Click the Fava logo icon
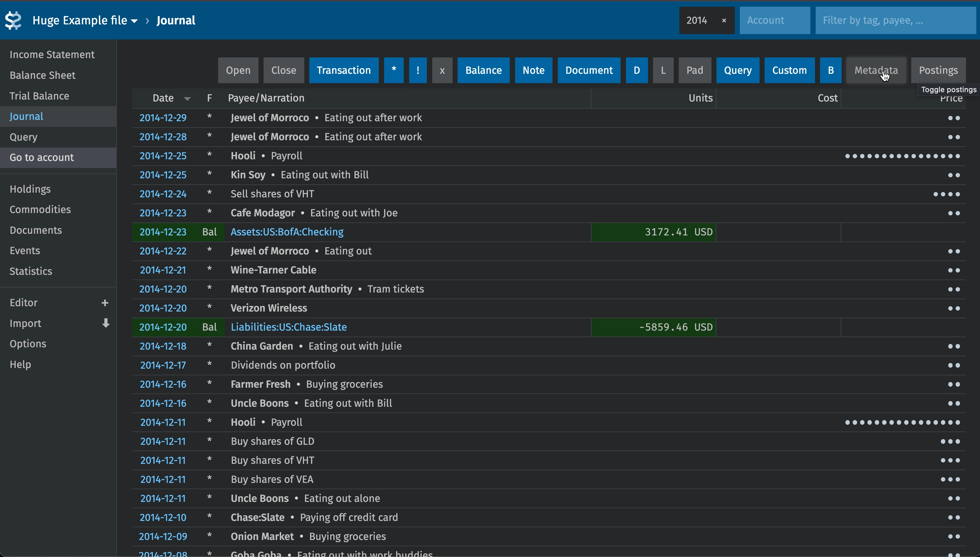 pyautogui.click(x=13, y=20)
